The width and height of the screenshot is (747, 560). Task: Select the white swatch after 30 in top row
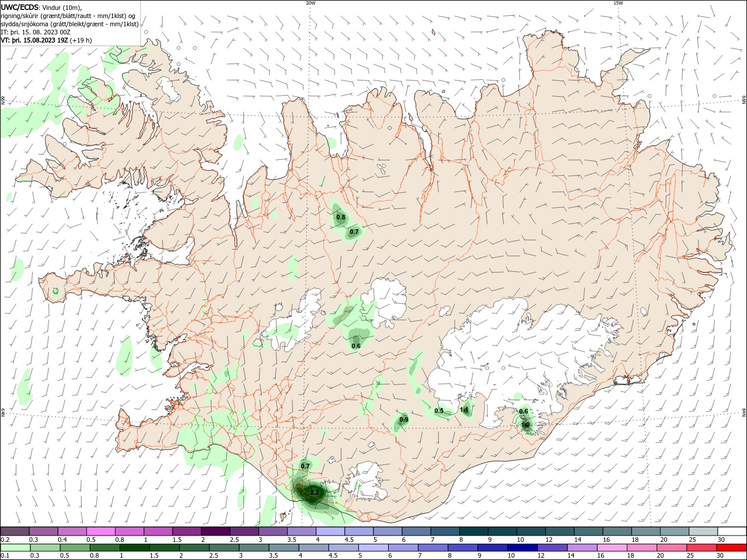732,531
